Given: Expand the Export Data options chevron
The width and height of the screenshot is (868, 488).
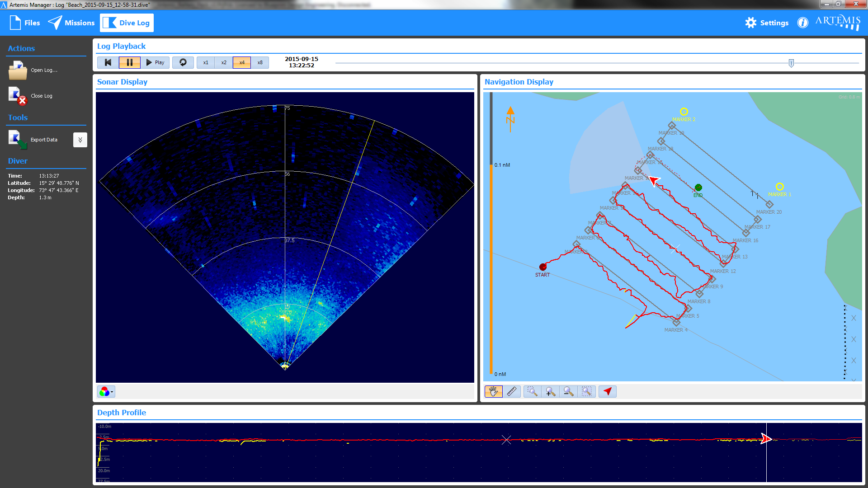Looking at the screenshot, I should (80, 139).
